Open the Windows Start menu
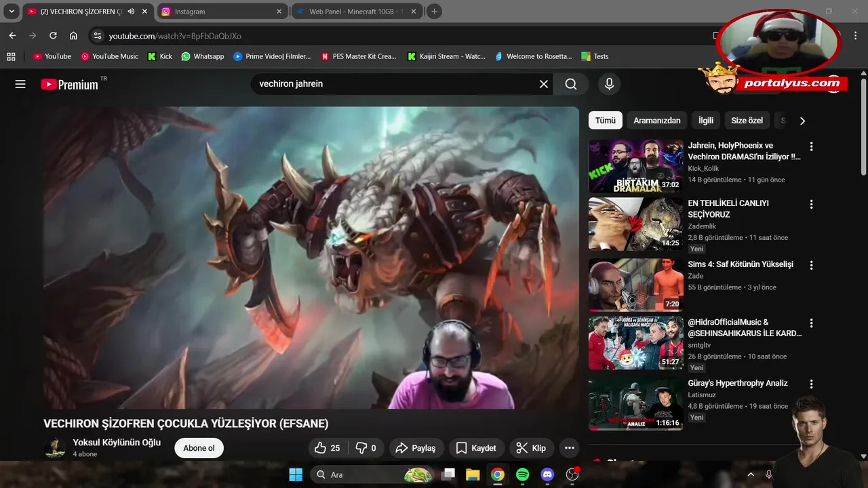 tap(296, 474)
